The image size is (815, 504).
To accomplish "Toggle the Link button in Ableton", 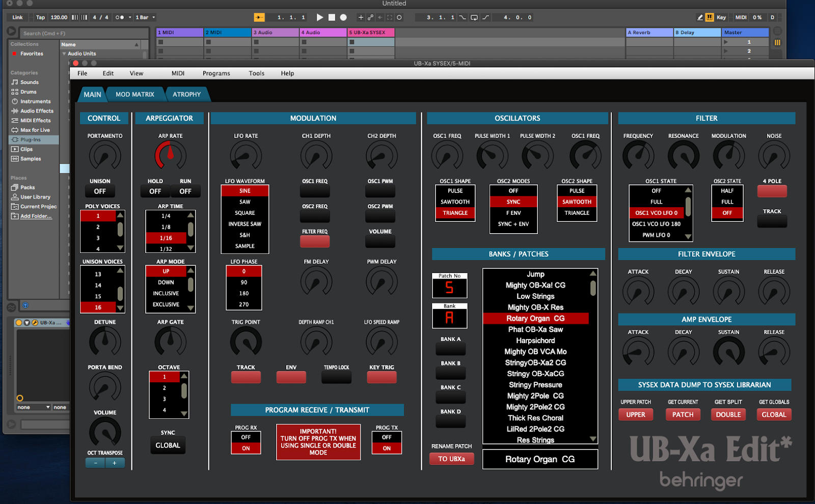I will 17,17.
